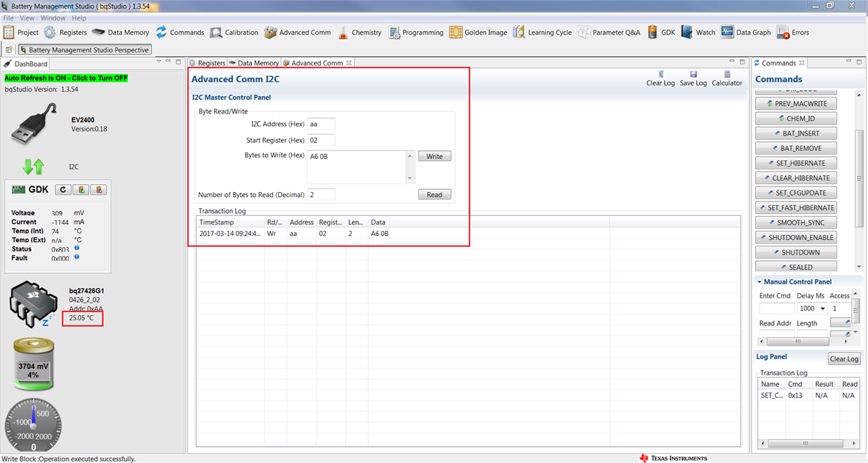Click the Fault info icon
The height and width of the screenshot is (463, 868).
click(x=76, y=258)
